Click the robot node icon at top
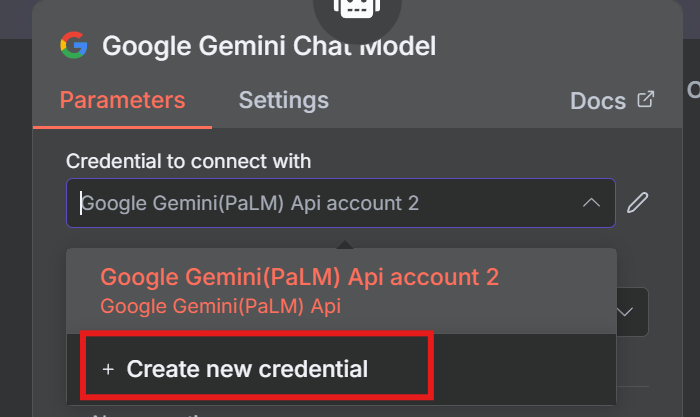Screen dimensions: 700x417 click(357, 8)
